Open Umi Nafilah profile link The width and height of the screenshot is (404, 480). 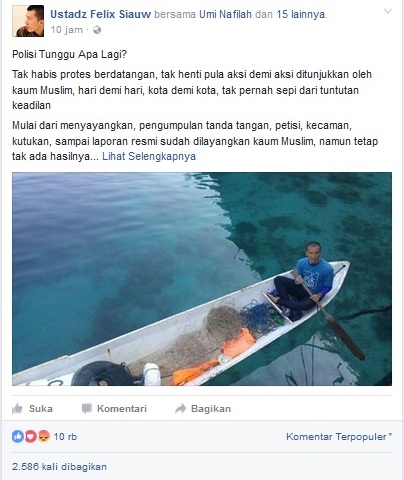(x=225, y=14)
